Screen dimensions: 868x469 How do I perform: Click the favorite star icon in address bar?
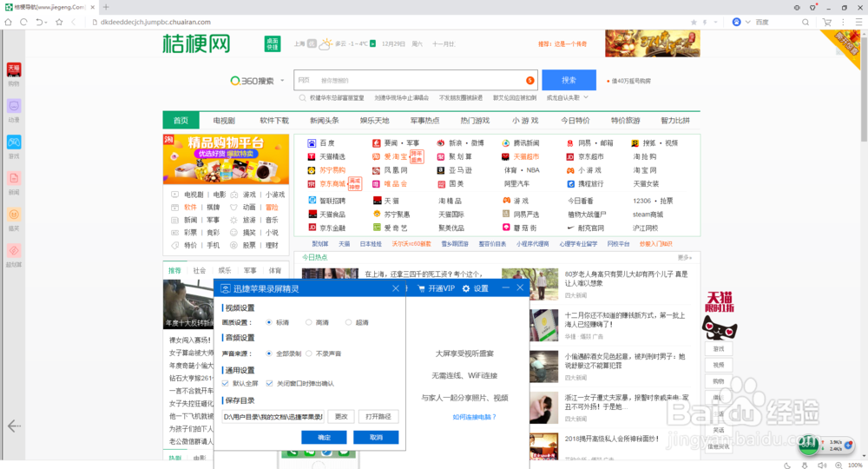coord(694,23)
